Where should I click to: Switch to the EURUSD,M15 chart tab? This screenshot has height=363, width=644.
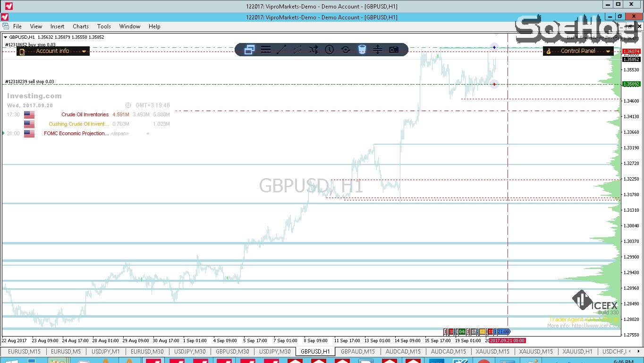click(23, 352)
